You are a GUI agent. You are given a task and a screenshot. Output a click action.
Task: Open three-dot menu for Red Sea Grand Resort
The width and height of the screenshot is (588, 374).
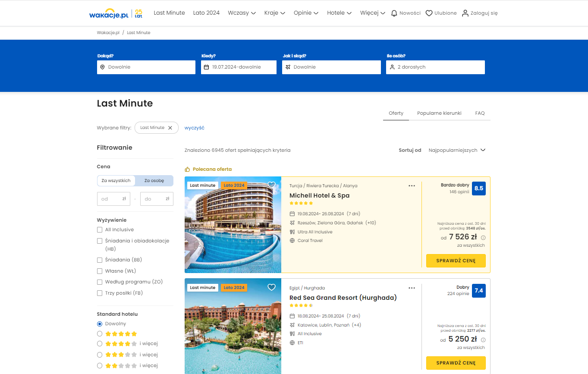(412, 288)
